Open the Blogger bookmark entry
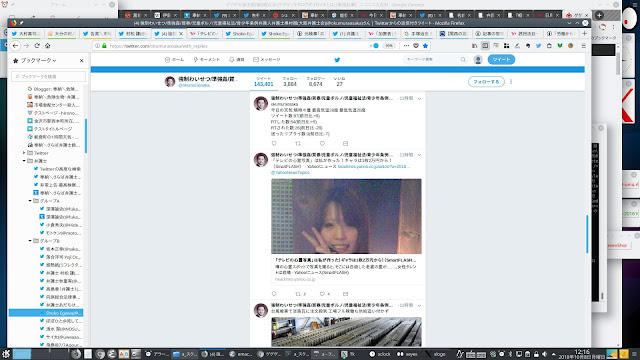Screen dimensions: 640x360 click(x=53, y=89)
